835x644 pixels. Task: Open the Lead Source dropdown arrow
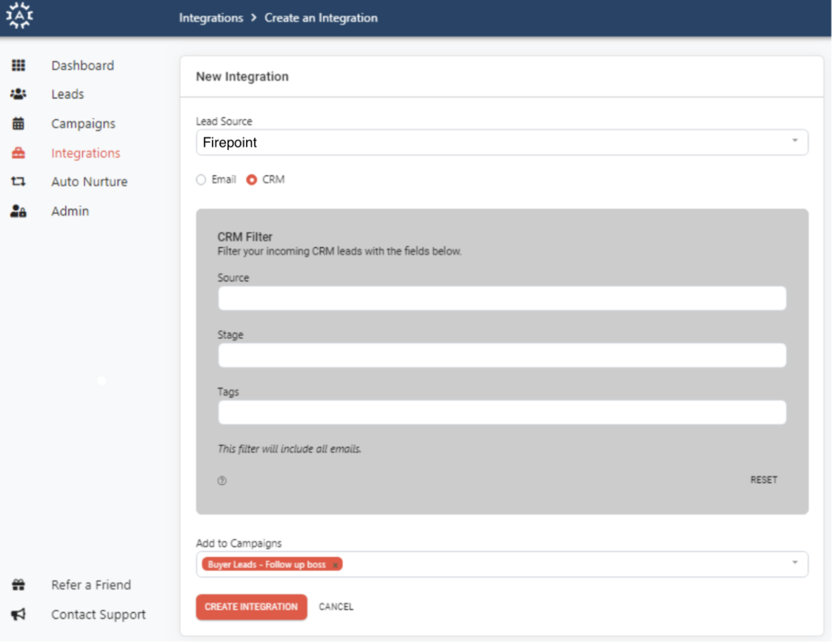[x=795, y=140]
